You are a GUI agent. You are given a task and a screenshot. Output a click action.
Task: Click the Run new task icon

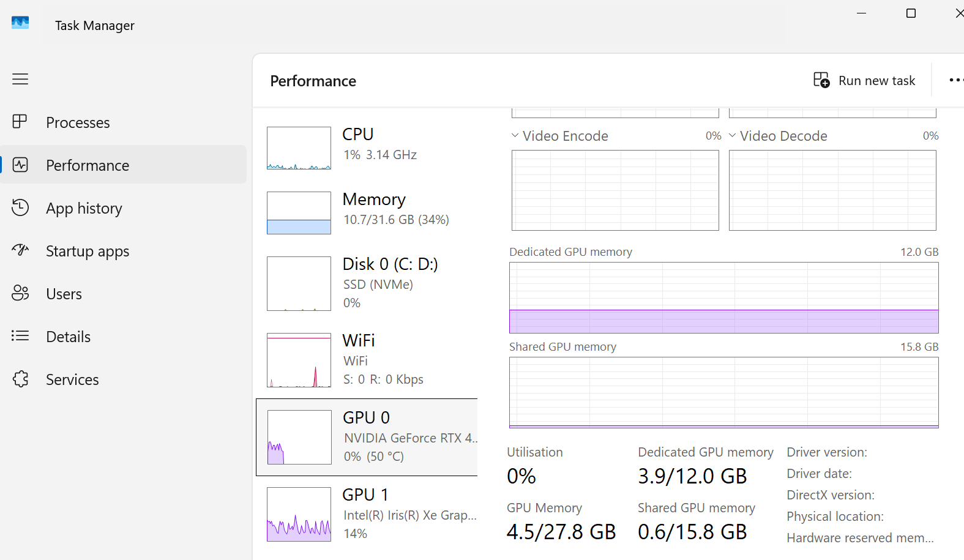tap(821, 80)
